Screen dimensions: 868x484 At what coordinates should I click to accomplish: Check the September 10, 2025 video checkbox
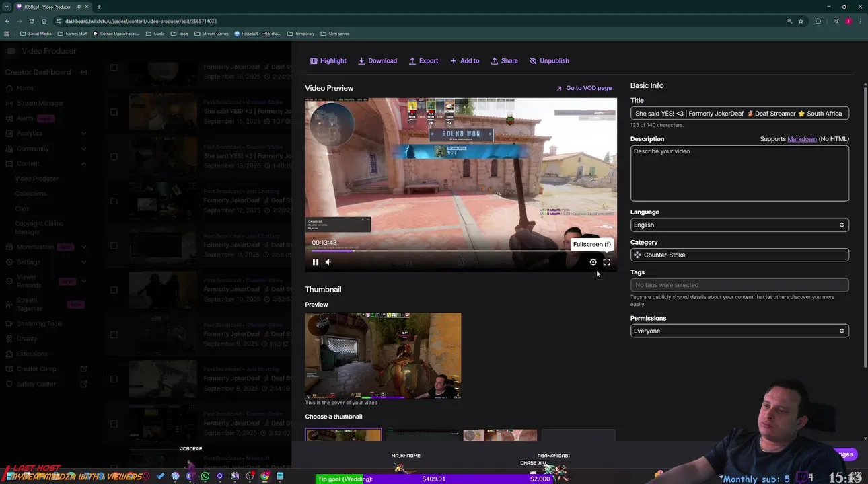pos(114,290)
